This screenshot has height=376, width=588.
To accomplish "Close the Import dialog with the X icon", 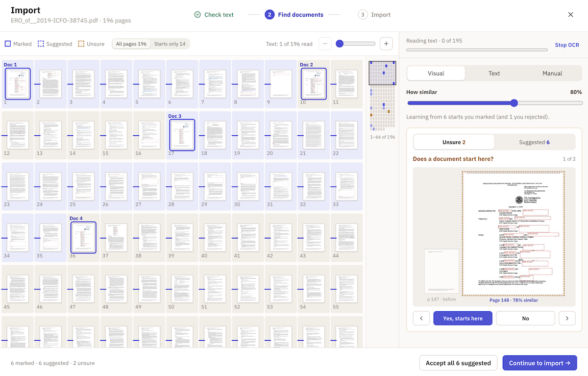I will click(x=570, y=15).
